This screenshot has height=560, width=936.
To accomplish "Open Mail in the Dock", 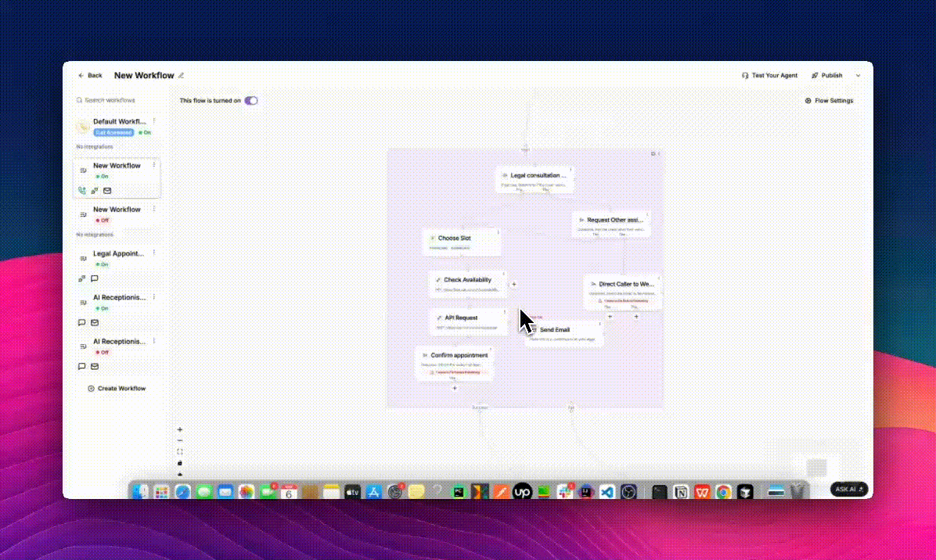I will coord(225,492).
